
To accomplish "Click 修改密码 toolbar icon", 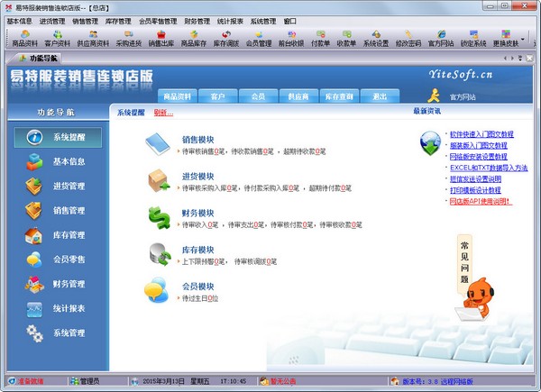I will tap(408, 38).
